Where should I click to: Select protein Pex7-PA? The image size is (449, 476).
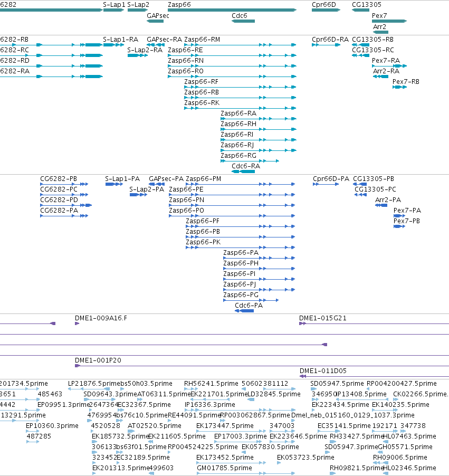tap(399, 216)
